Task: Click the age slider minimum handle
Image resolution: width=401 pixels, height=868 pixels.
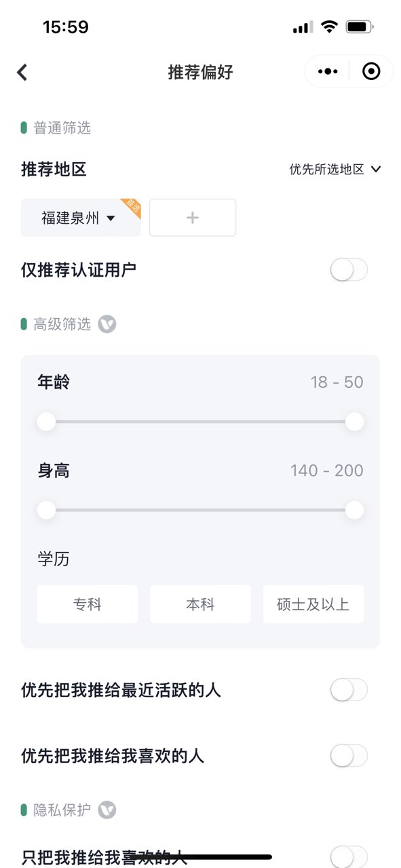Action: tap(46, 422)
